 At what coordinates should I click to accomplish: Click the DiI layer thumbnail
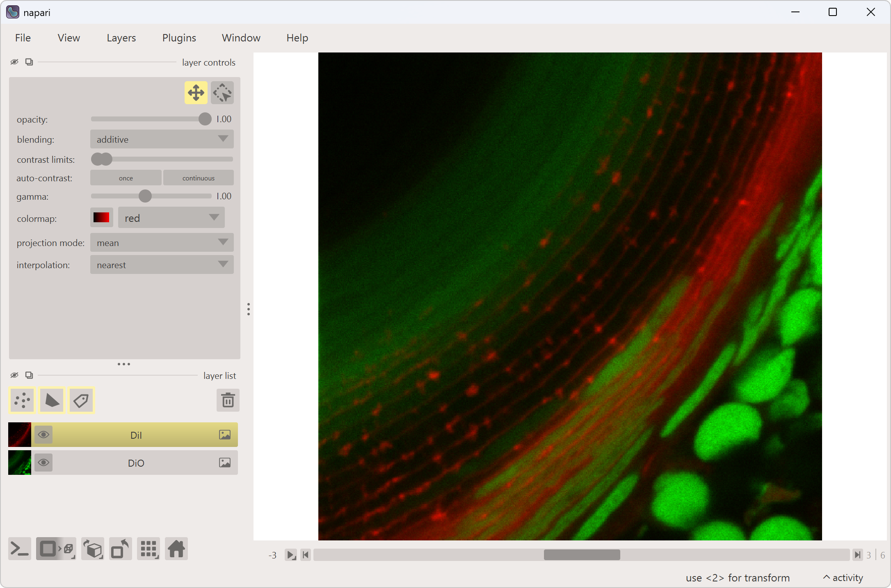(x=20, y=435)
